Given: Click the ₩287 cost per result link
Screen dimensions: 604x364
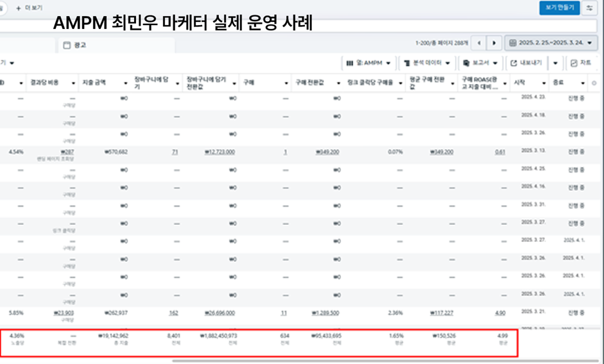Looking at the screenshot, I should (67, 152).
